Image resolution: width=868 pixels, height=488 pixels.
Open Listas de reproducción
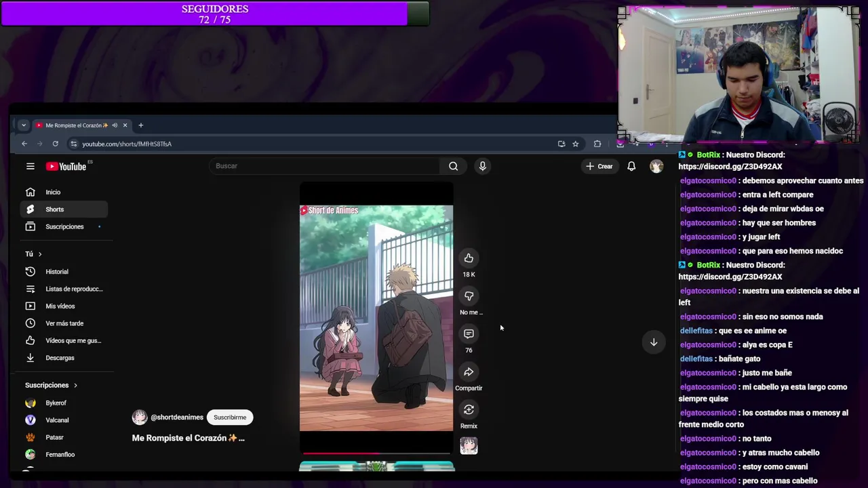click(x=64, y=289)
